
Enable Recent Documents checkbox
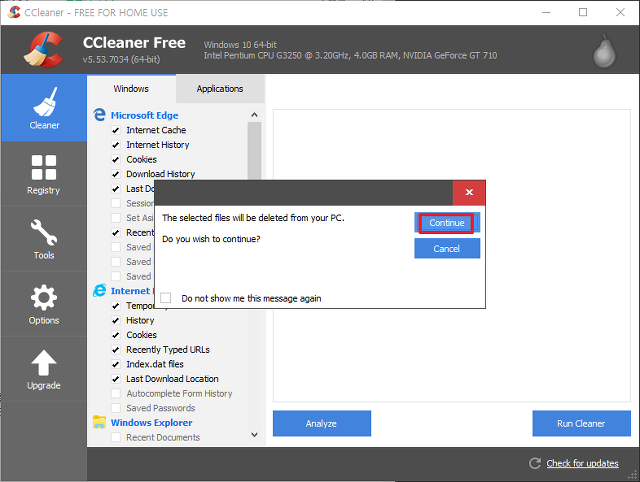click(116, 438)
